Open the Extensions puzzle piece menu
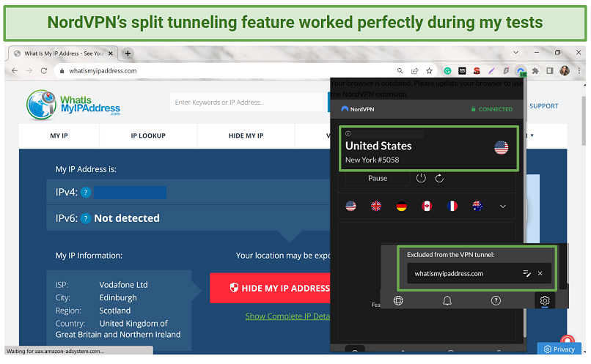The width and height of the screenshot is (591, 364). [535, 71]
